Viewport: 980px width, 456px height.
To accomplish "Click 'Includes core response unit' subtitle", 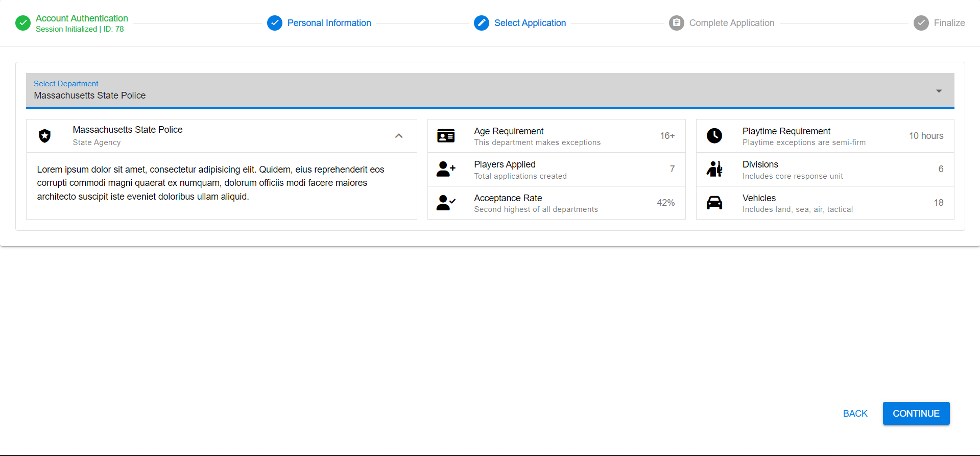I will [x=793, y=176].
